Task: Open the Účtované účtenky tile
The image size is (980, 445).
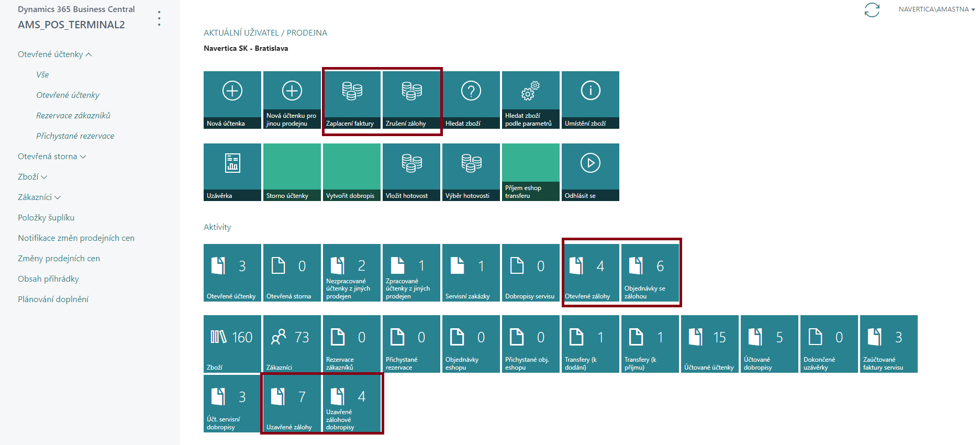Action: tap(710, 344)
